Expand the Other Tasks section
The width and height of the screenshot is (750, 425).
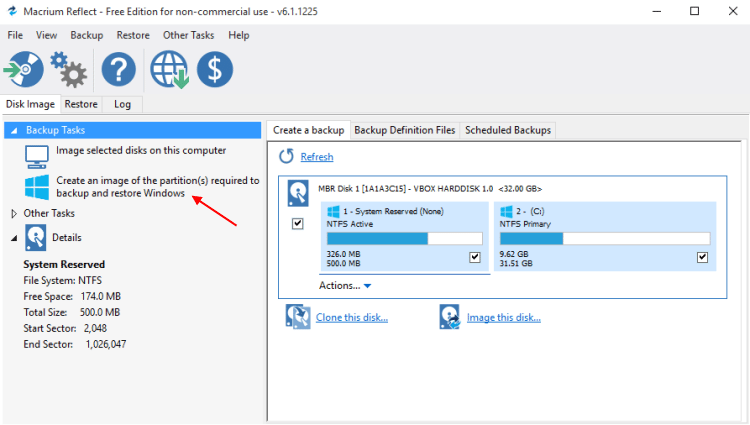click(14, 213)
